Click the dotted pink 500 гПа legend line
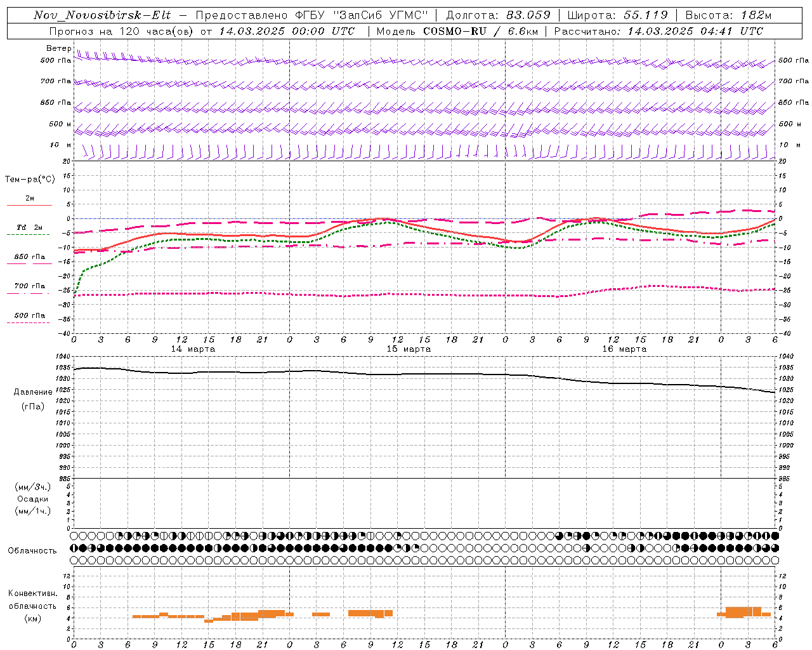This screenshot has height=650, width=812. [29, 322]
